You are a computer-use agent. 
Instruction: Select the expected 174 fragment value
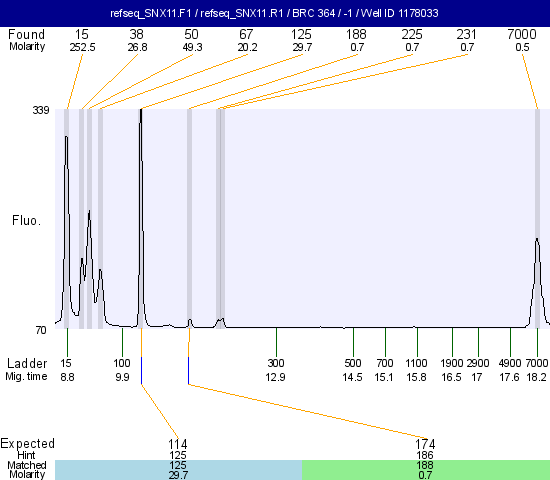coord(425,444)
